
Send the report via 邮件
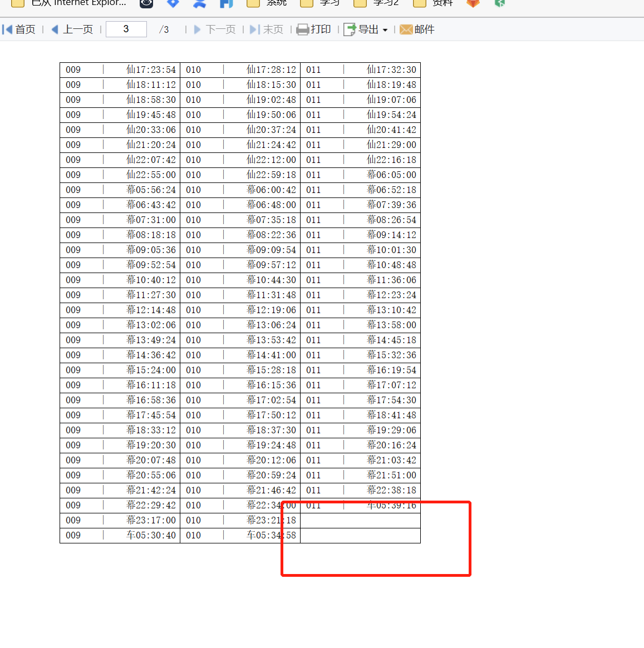[x=417, y=29]
